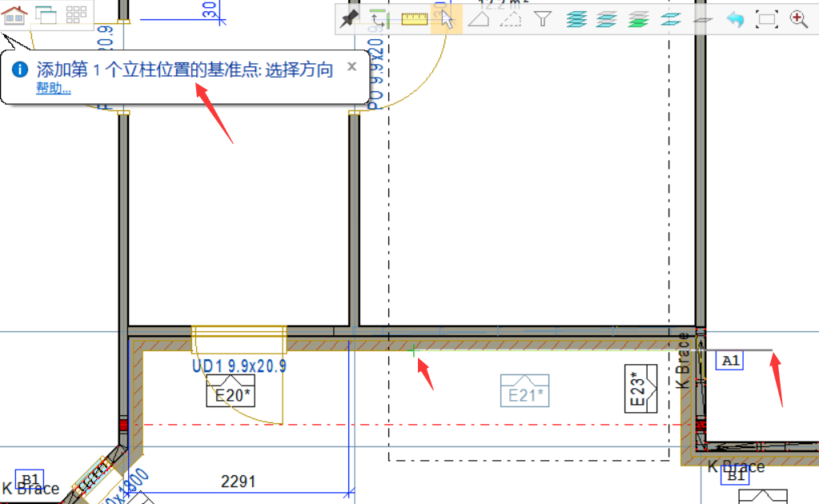Click the single gray layer icon
The width and height of the screenshot is (819, 504).
(x=703, y=20)
